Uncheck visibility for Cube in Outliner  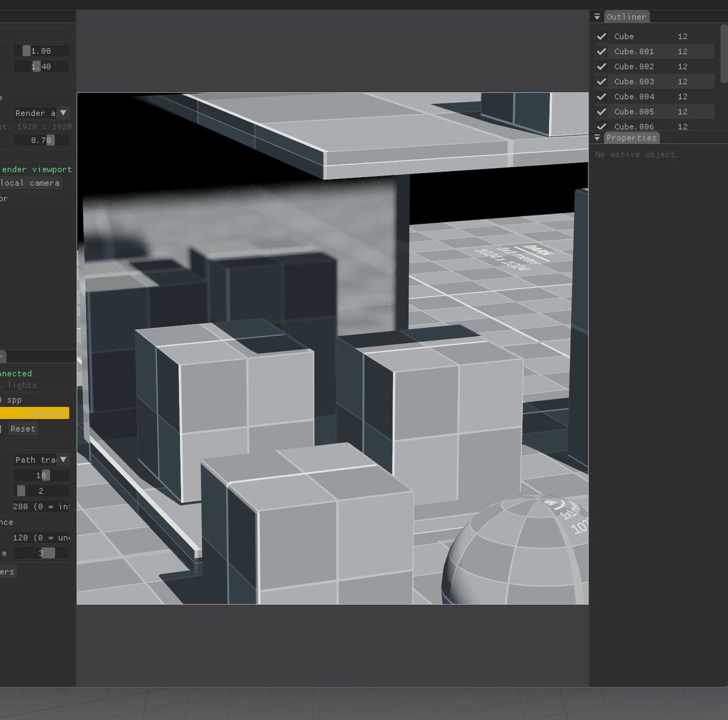601,36
